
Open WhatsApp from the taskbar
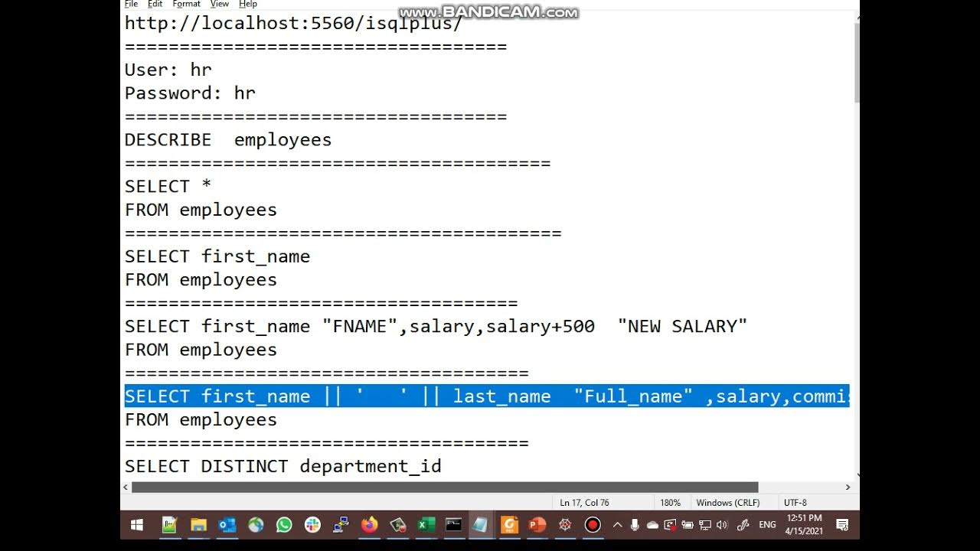click(284, 525)
